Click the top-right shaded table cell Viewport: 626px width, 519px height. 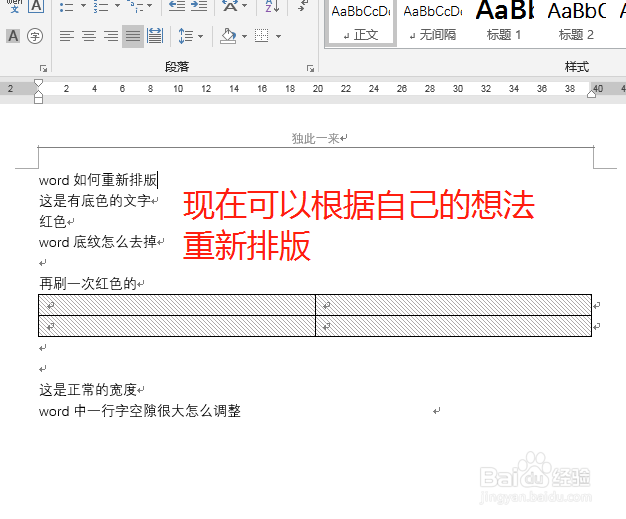(454, 305)
